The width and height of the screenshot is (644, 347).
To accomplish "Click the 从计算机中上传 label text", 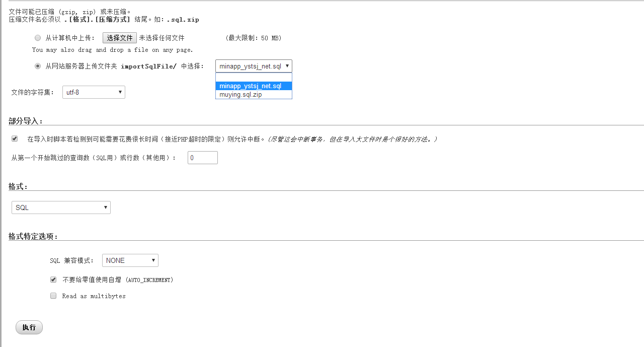I will (70, 38).
